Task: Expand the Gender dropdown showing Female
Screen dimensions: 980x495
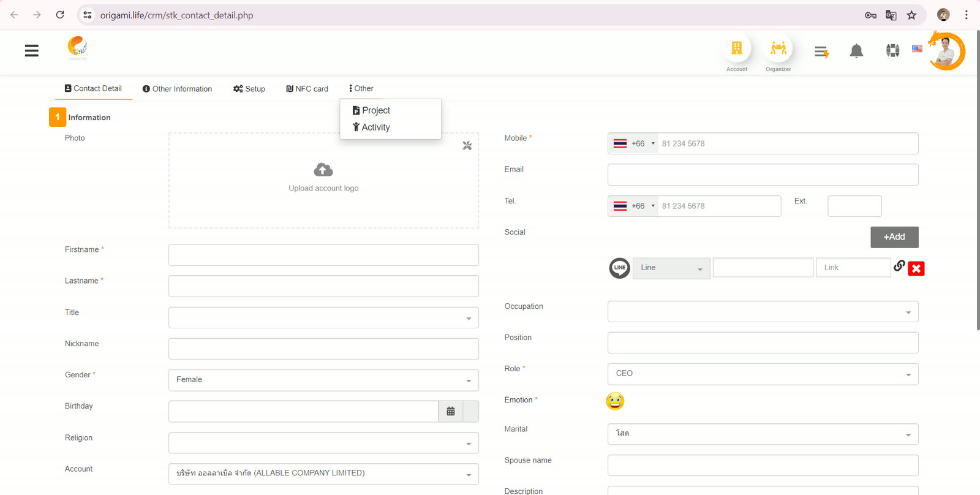Action: pos(323,380)
